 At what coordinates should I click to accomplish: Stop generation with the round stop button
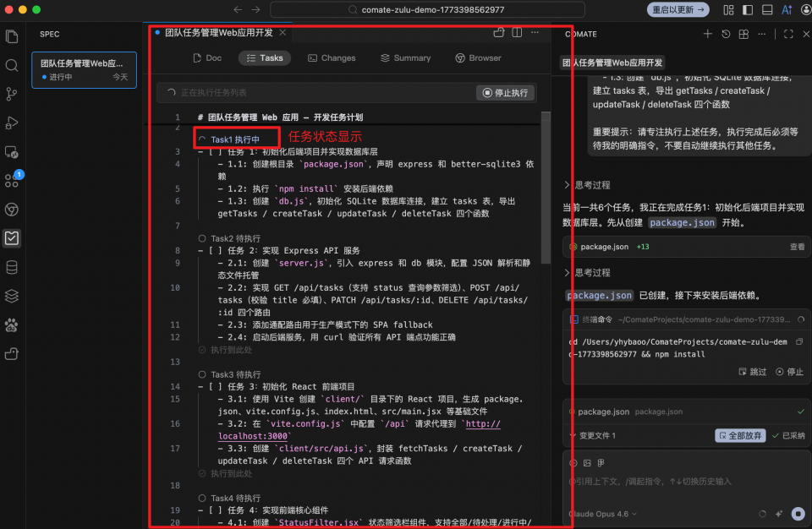click(798, 514)
